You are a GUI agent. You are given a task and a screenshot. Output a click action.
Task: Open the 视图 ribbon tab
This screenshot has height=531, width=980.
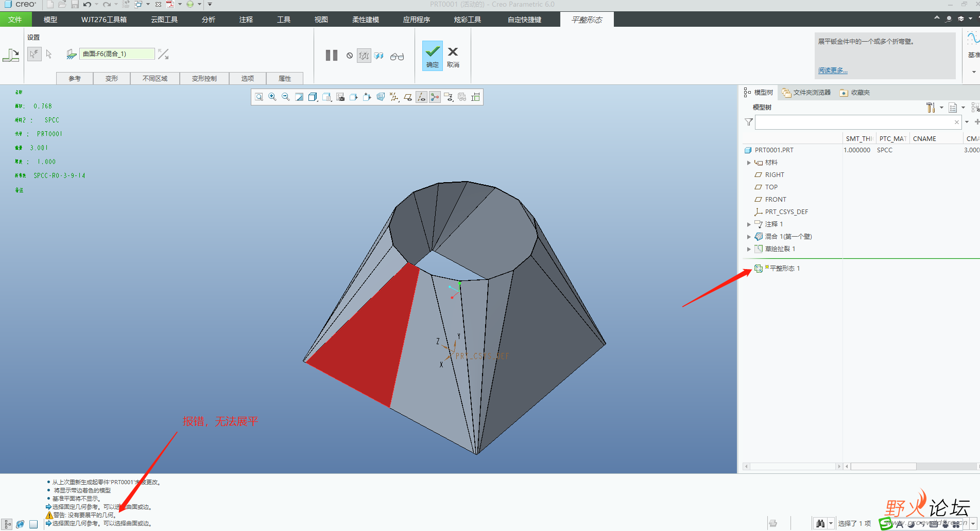click(321, 20)
